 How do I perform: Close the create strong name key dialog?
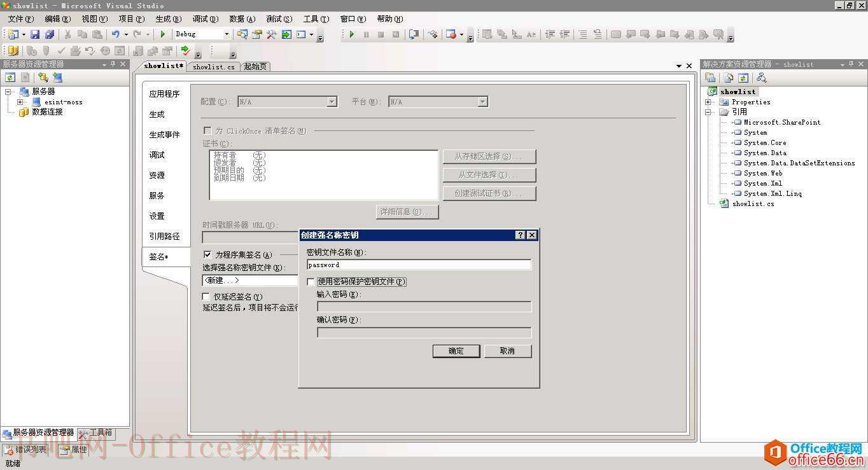[532, 235]
